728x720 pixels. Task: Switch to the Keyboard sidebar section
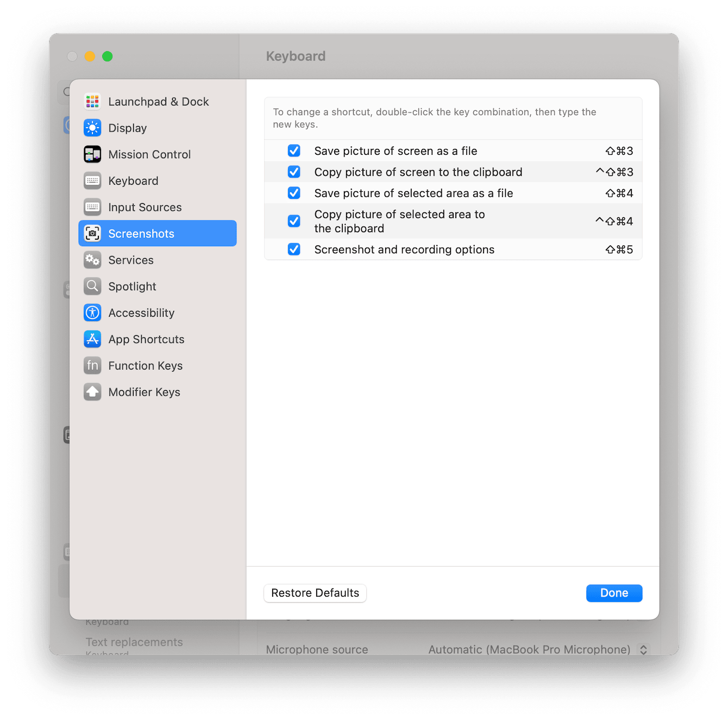pos(133,180)
